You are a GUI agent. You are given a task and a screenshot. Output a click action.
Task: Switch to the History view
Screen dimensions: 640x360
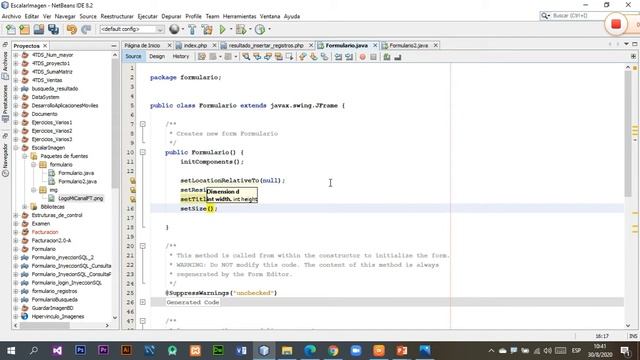[180, 56]
